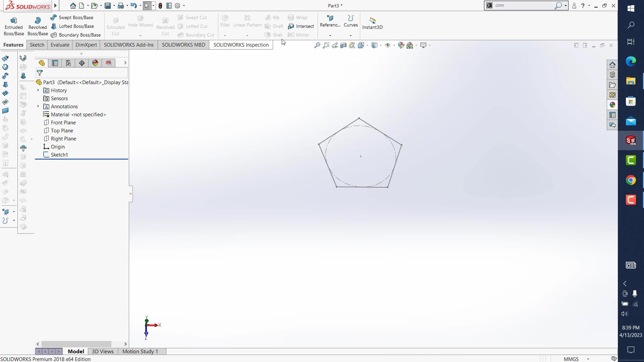Open the Evaluate tab

[x=60, y=45]
